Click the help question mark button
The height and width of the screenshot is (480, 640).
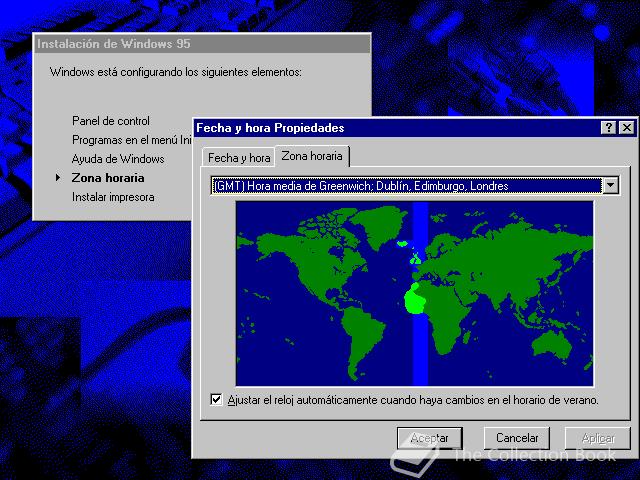[608, 128]
